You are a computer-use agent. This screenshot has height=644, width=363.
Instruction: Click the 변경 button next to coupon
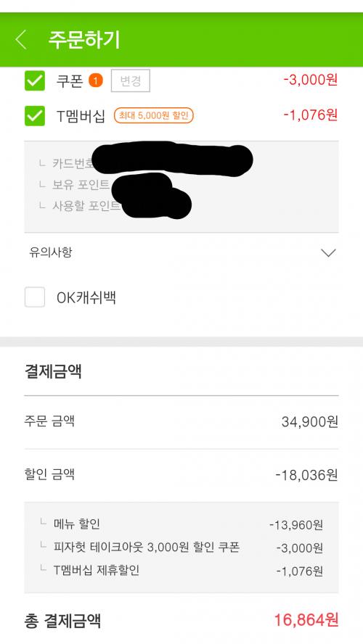pyautogui.click(x=131, y=80)
